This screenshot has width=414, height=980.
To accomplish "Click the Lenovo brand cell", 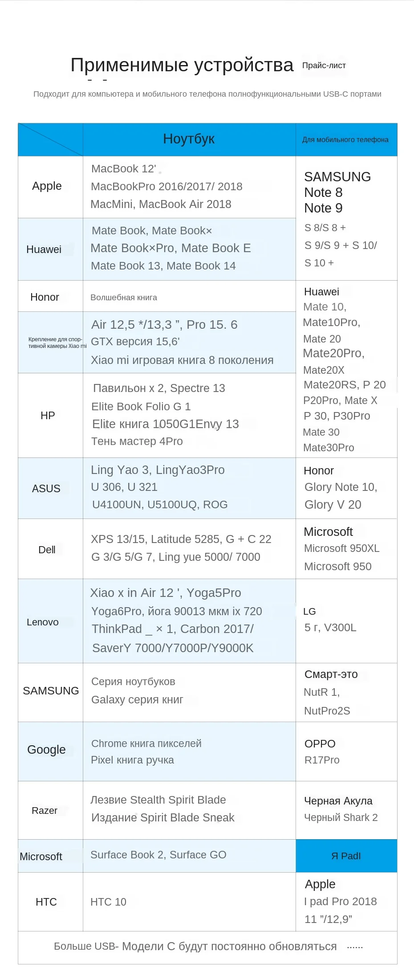I will tap(43, 622).
